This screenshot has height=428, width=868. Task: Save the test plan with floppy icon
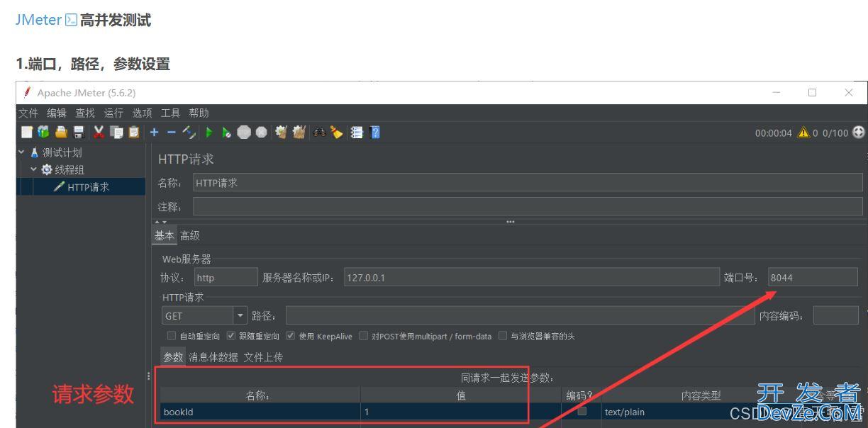(78, 133)
